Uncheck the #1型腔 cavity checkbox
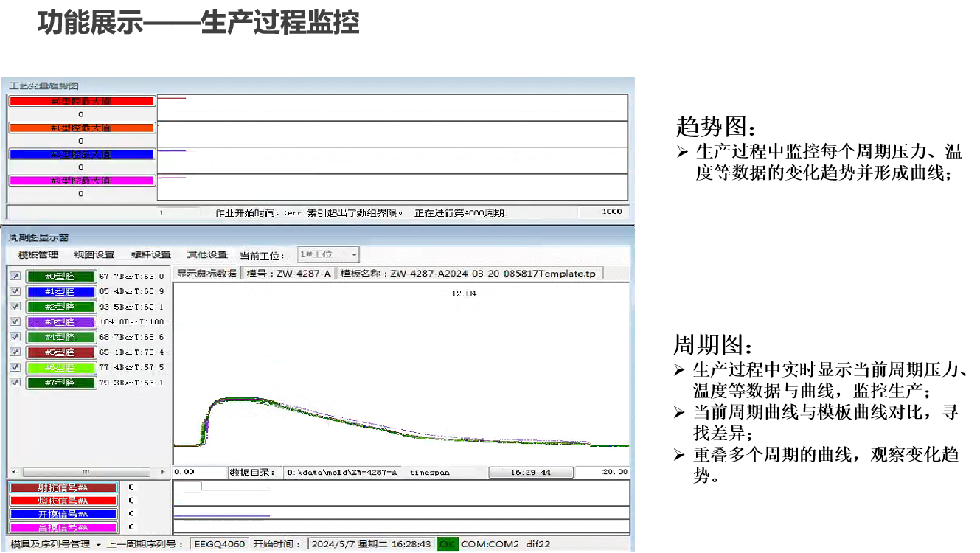980x553 pixels. 15,291
